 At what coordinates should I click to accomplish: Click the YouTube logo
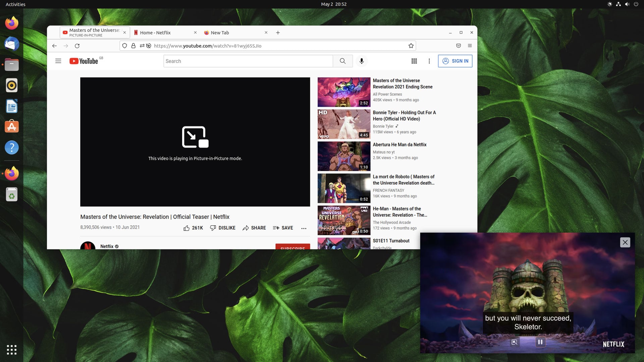84,61
